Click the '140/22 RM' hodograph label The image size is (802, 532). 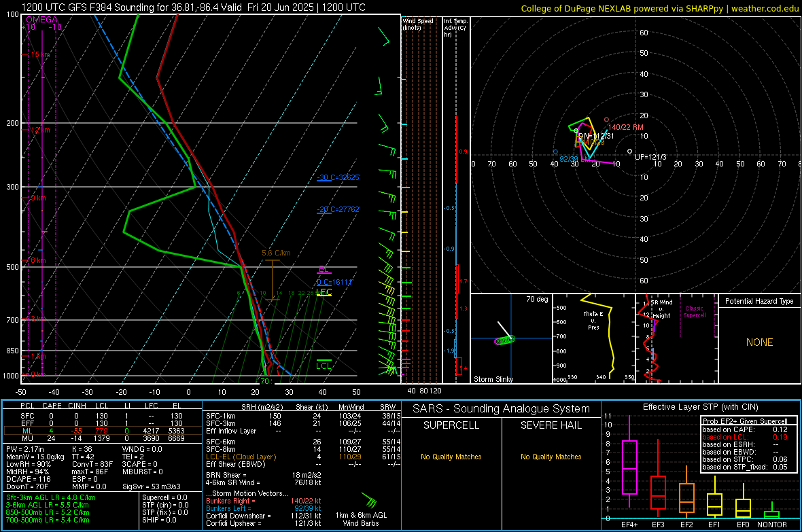(625, 127)
